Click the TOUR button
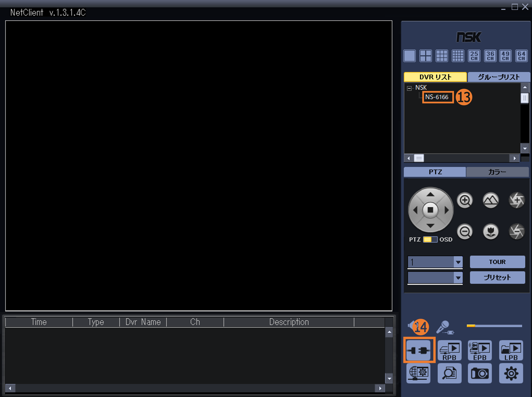Screen dimensions: 532x397 [497, 262]
